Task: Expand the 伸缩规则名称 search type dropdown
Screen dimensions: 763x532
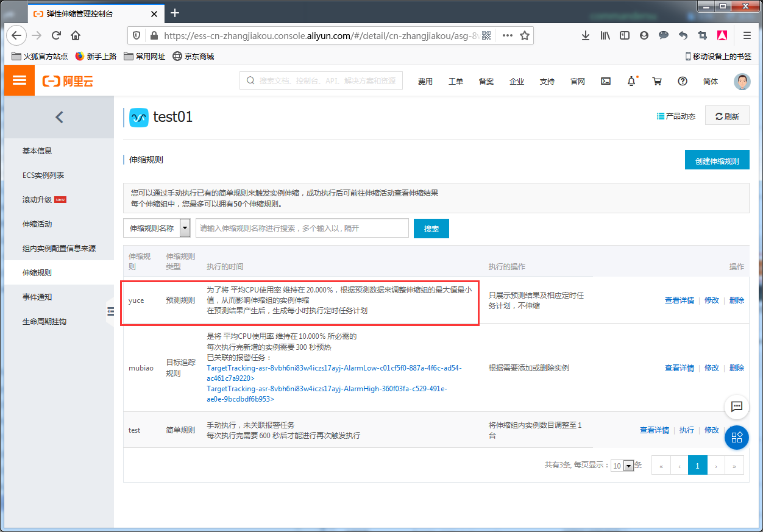Action: coord(185,229)
